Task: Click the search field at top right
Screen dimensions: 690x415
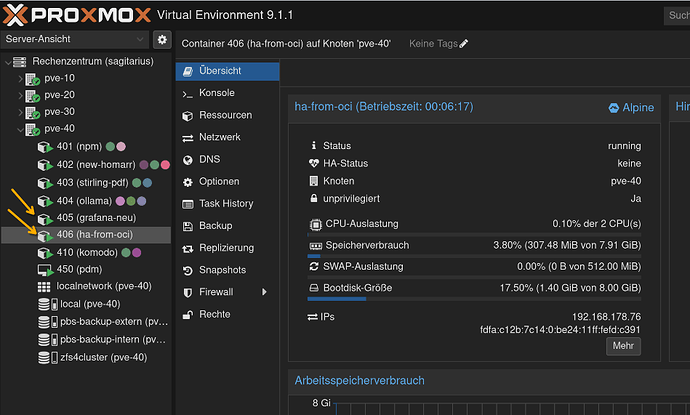Action: 677,16
